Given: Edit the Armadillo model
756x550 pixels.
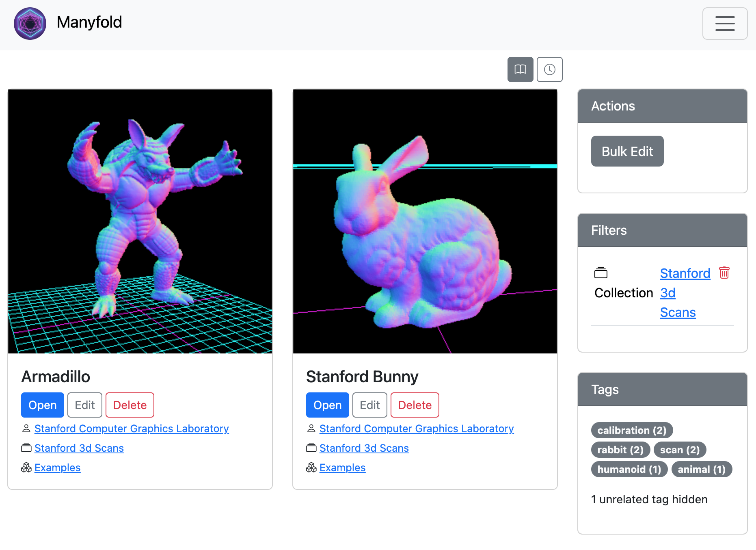Looking at the screenshot, I should (84, 405).
